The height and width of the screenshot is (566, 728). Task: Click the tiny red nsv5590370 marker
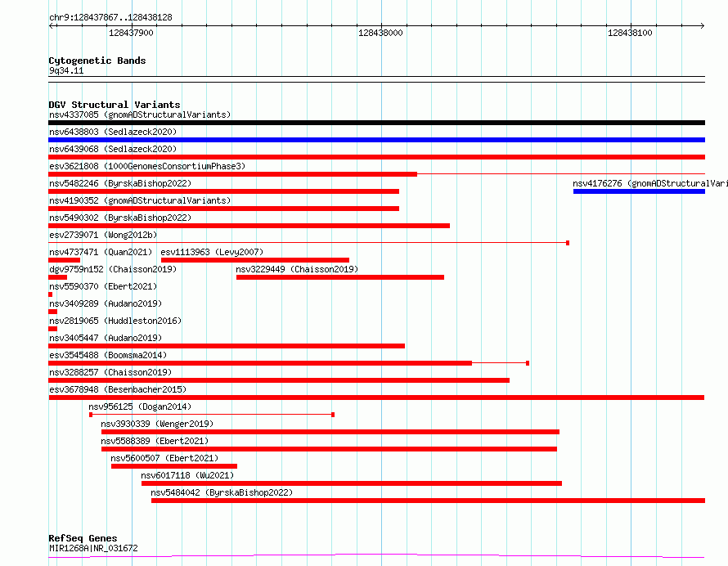point(50,294)
